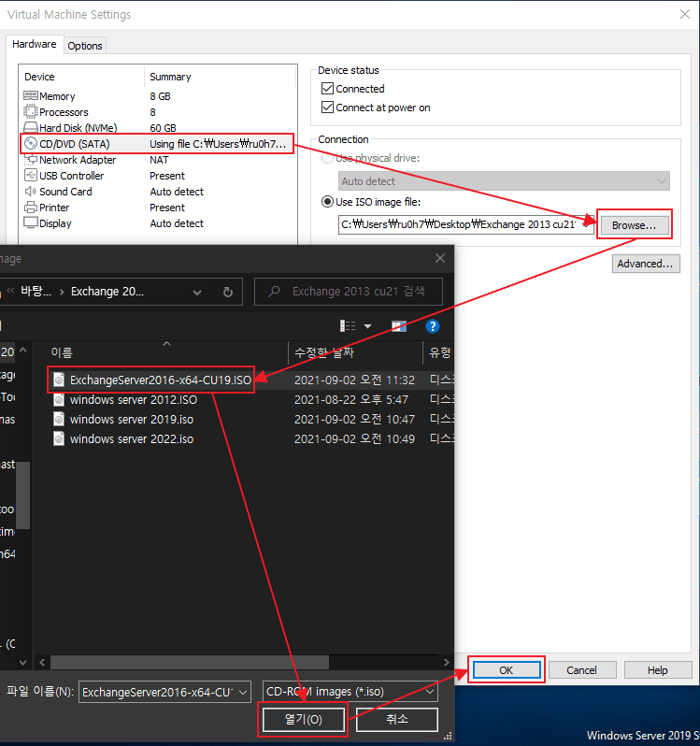Click the 취소 cancel button
Viewport: 700px width, 746px height.
coord(396,720)
